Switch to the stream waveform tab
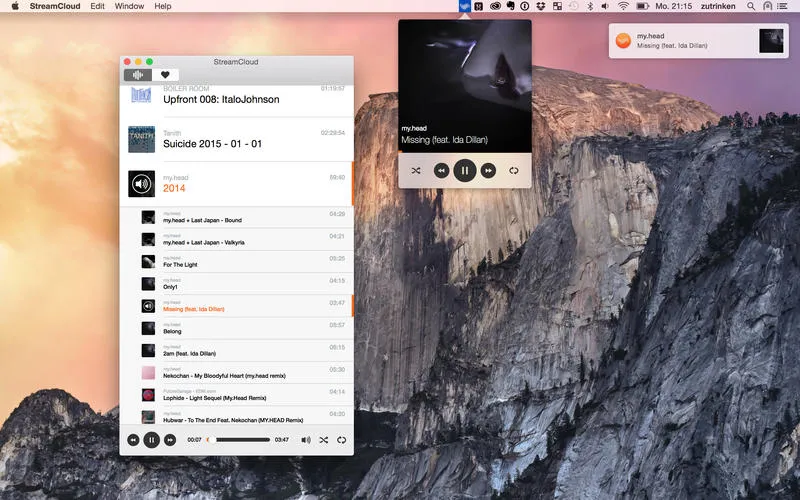The image size is (800, 500). (x=137, y=75)
